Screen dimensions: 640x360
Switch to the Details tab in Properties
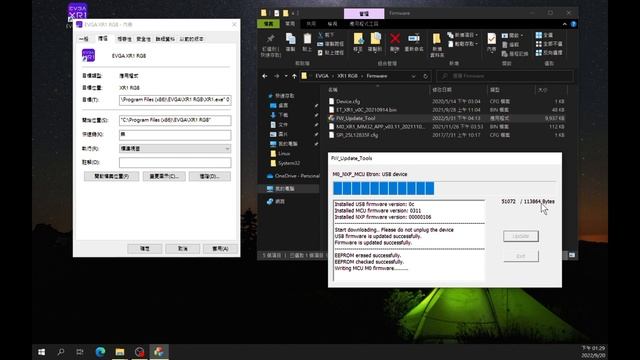click(x=165, y=39)
